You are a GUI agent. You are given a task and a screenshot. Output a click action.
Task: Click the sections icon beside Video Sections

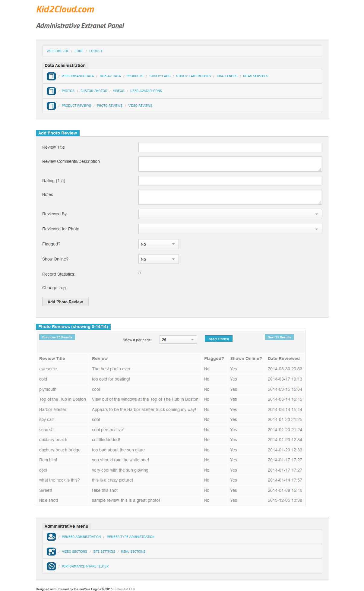tap(51, 552)
